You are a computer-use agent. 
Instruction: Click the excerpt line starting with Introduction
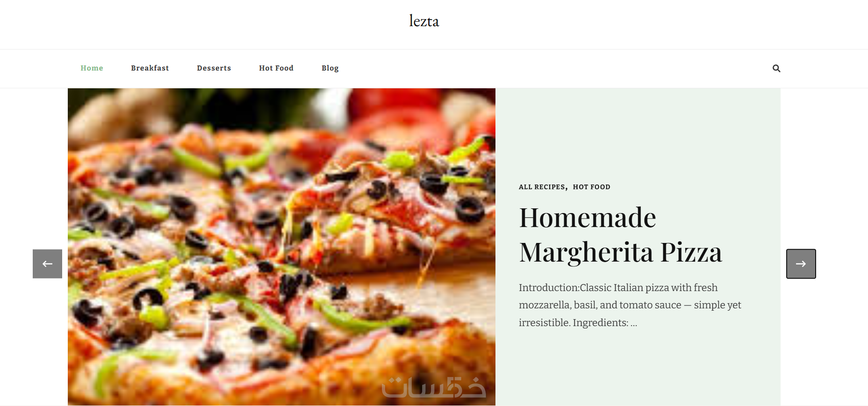pyautogui.click(x=618, y=288)
